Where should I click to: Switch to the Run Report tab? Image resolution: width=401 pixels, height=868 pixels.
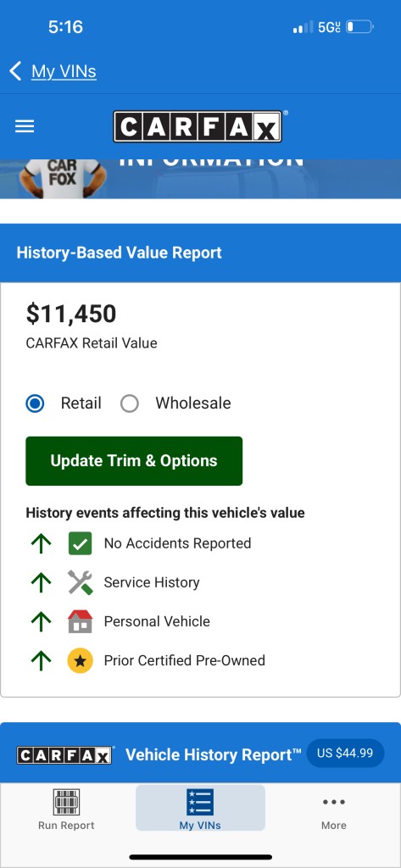click(x=66, y=808)
